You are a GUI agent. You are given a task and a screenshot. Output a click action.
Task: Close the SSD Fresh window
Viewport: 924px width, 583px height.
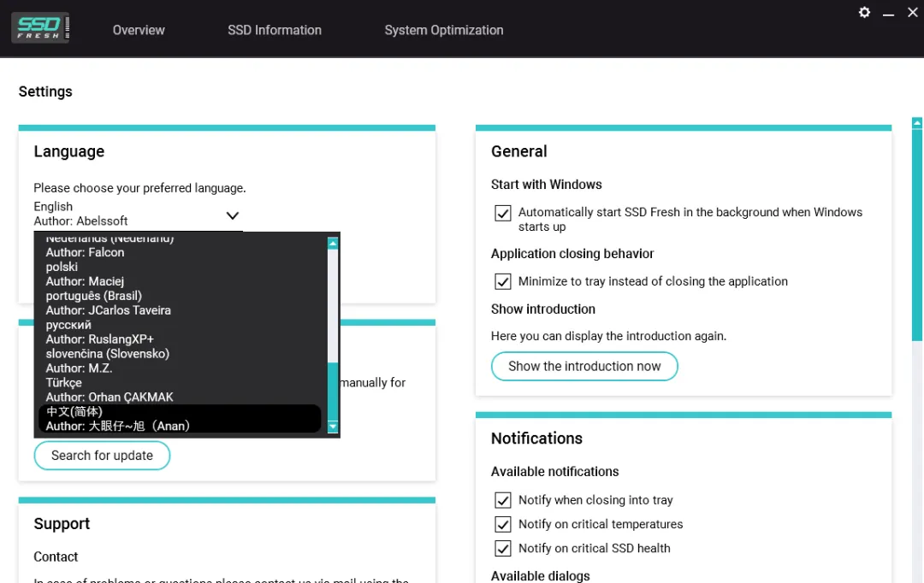pos(912,12)
